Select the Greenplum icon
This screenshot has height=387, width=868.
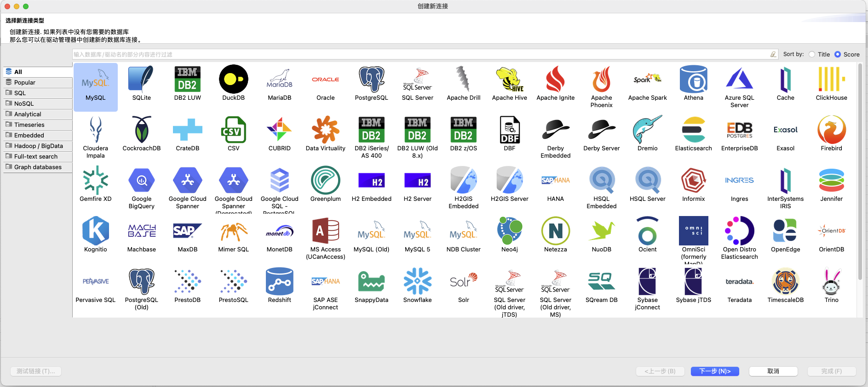pyautogui.click(x=326, y=181)
